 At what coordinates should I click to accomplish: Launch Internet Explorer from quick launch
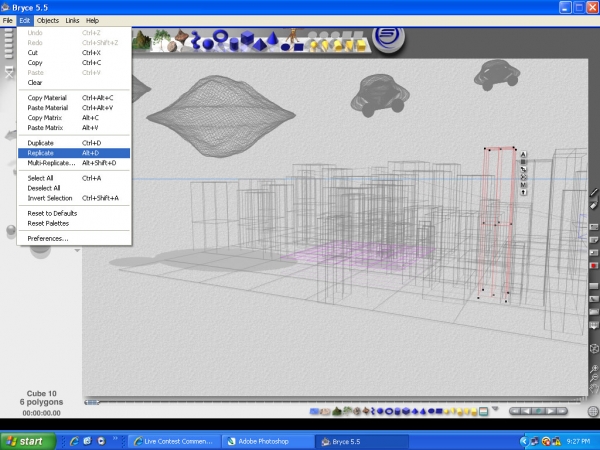click(74, 441)
